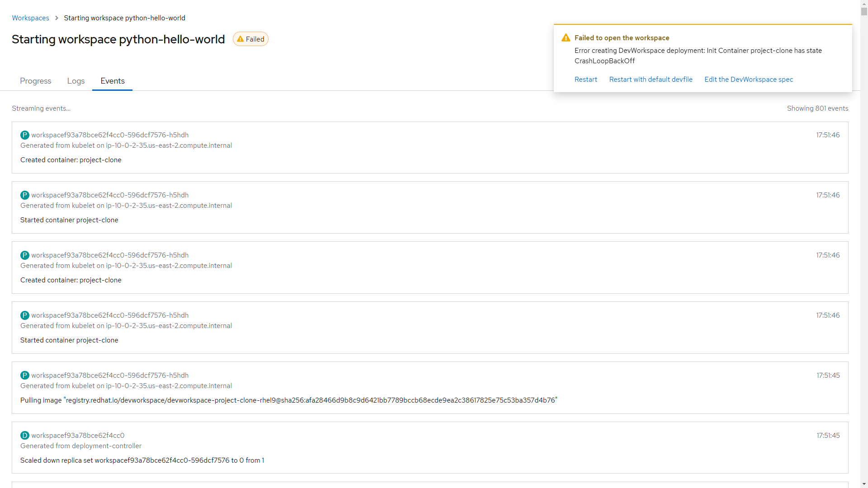Click the Scaled down replica set event
This screenshot has width=868, height=488.
[142, 460]
